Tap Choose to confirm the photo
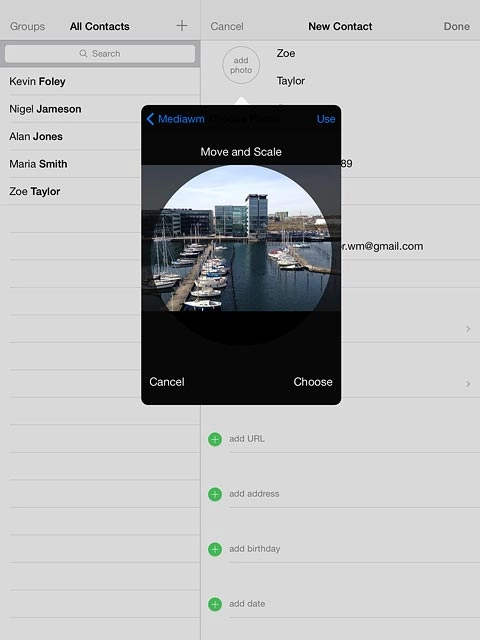The height and width of the screenshot is (640, 480). pyautogui.click(x=313, y=382)
